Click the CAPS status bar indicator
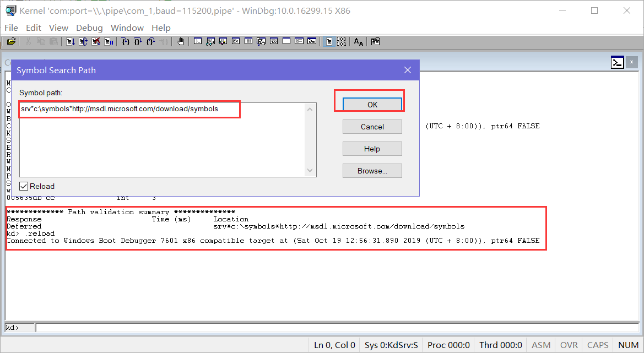 pyautogui.click(x=598, y=345)
